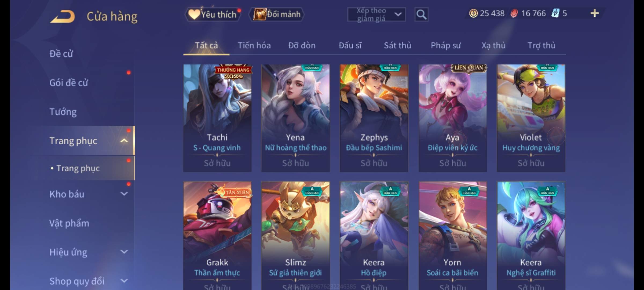Select Tachi S - Quang vinh skin card
This screenshot has width=644, height=290.
(217, 118)
